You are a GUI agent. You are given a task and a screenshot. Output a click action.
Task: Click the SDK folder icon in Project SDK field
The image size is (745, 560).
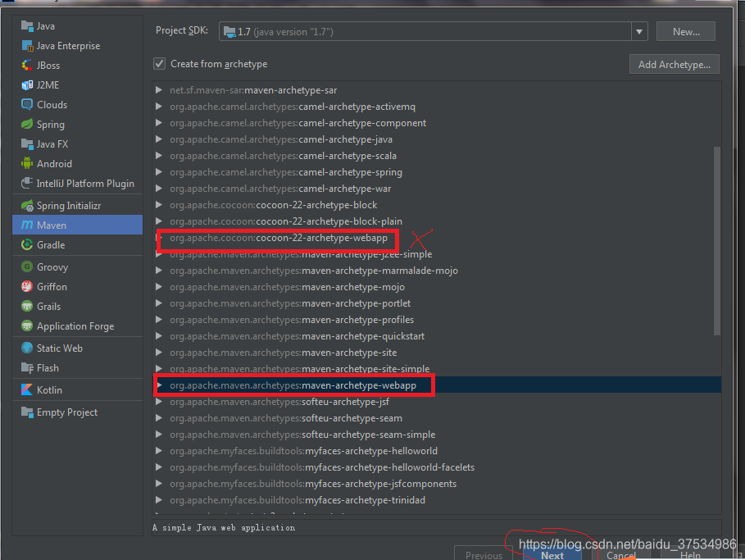pos(229,32)
